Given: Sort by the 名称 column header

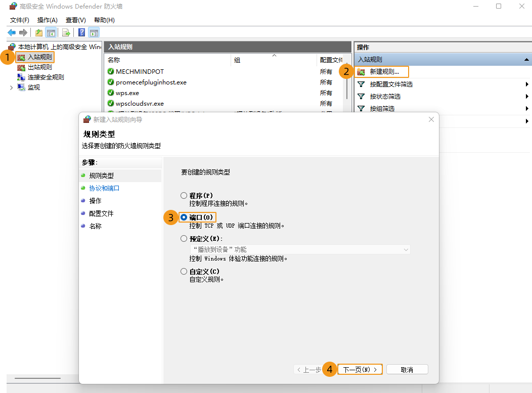Looking at the screenshot, I should click(167, 60).
